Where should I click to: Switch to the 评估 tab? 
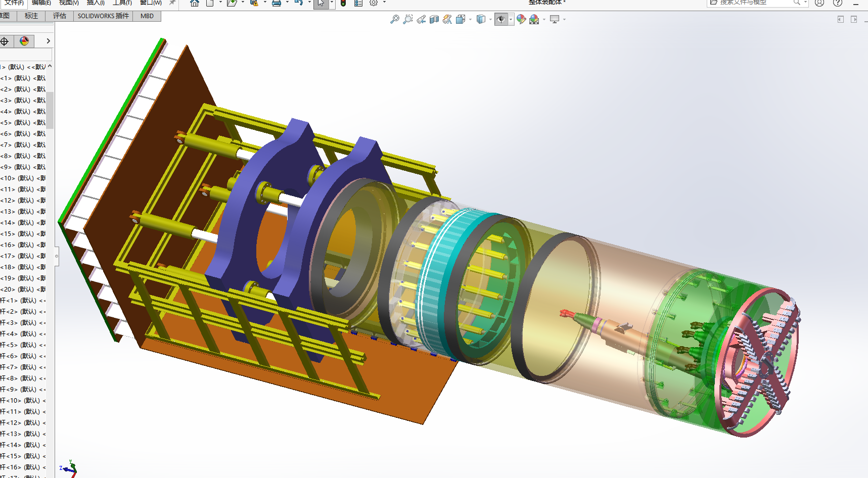[60, 16]
